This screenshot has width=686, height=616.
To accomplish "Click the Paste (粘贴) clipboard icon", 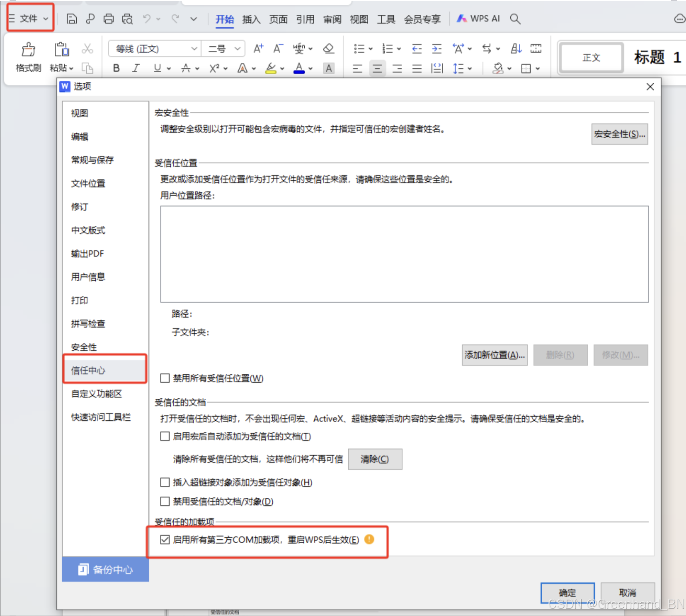I will [61, 50].
